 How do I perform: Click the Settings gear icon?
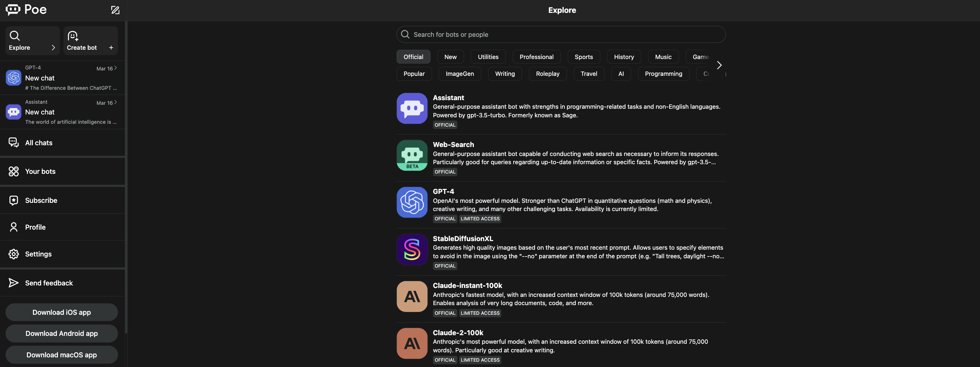coord(13,254)
